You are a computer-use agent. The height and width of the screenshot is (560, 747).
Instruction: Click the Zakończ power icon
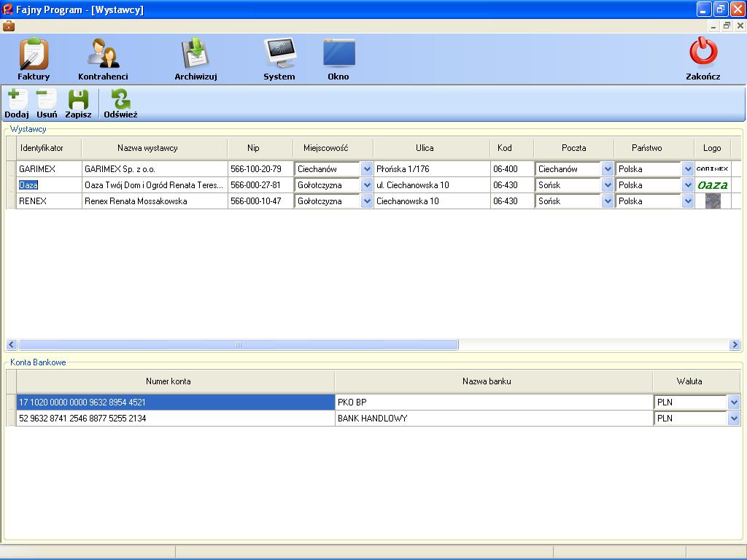(x=703, y=58)
